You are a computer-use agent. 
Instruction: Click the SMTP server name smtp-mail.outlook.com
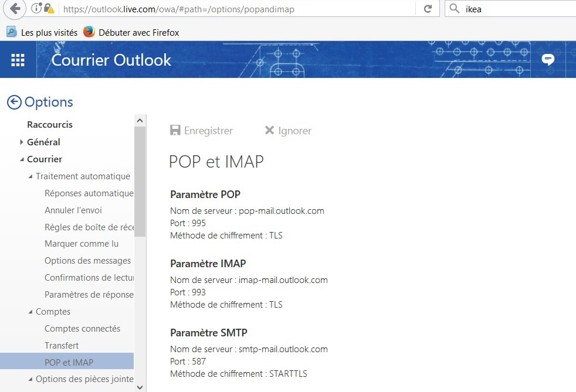click(283, 349)
